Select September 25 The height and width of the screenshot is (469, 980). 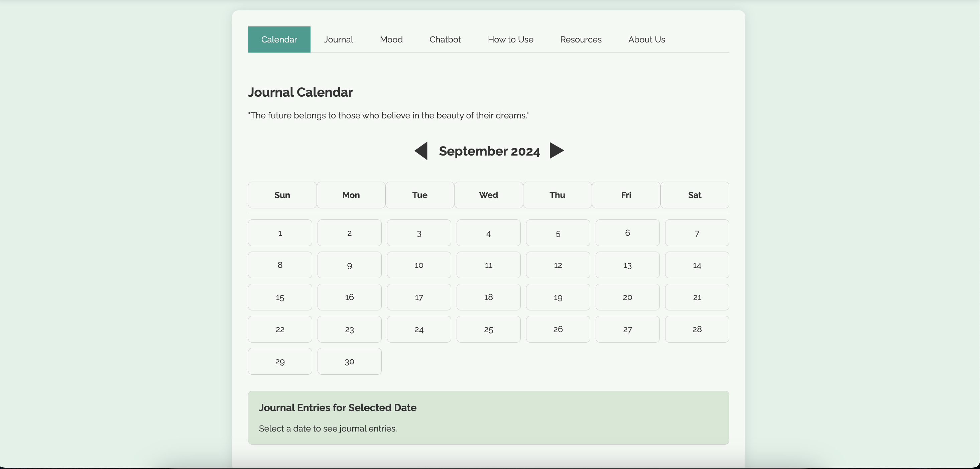pyautogui.click(x=488, y=329)
